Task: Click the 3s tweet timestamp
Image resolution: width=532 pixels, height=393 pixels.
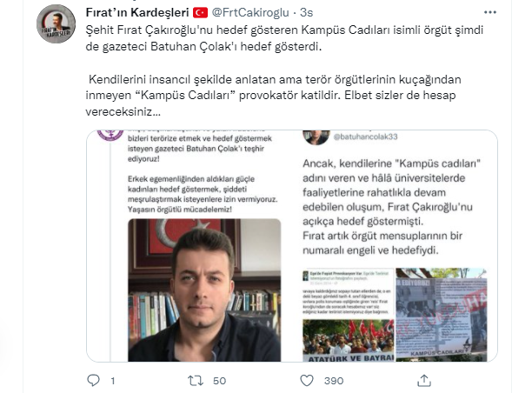Action: pos(306,12)
